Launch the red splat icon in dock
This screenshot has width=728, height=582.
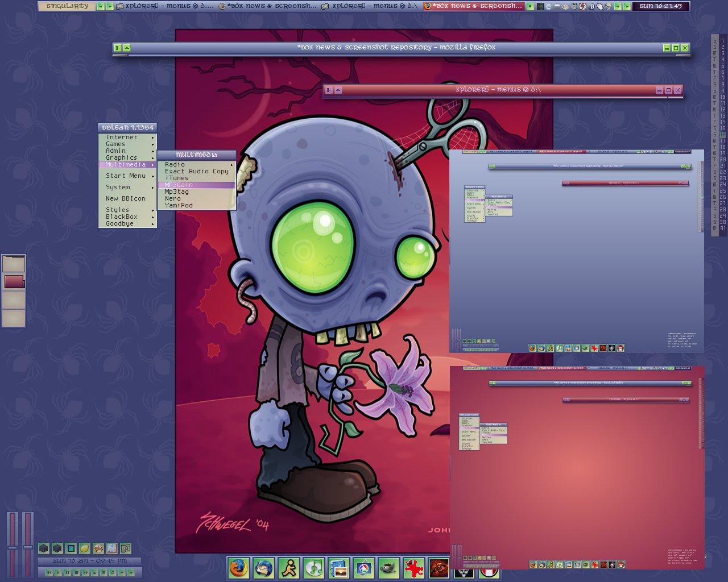click(x=413, y=568)
